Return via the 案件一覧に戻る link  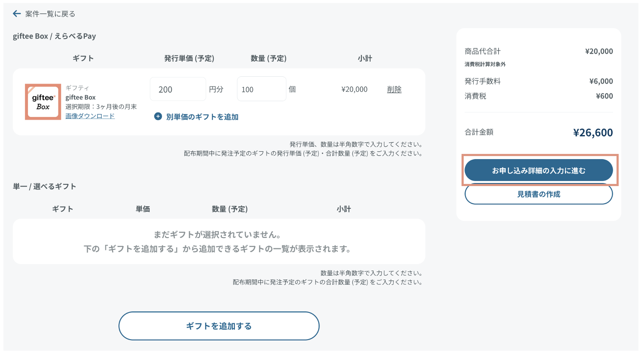50,14
